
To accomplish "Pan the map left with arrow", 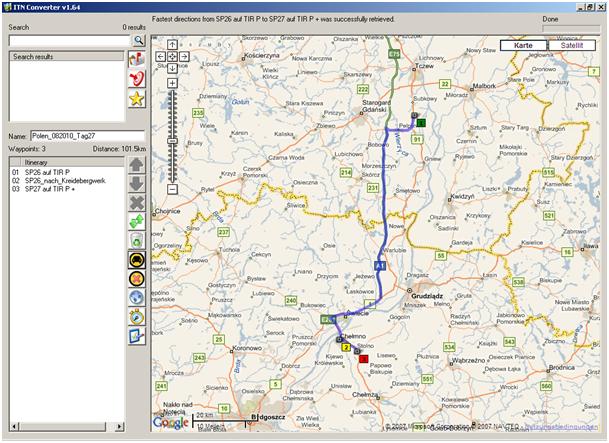I will (161, 57).
